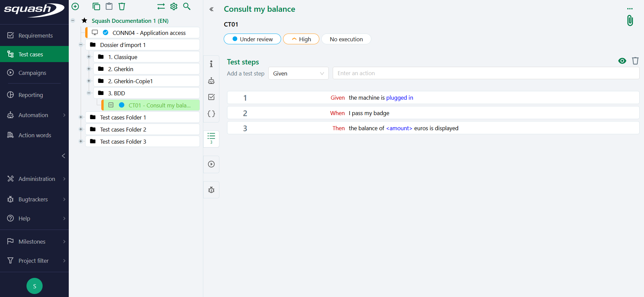Open the Given keyword dropdown
Viewport: 644px width, 297px height.
pos(298,73)
